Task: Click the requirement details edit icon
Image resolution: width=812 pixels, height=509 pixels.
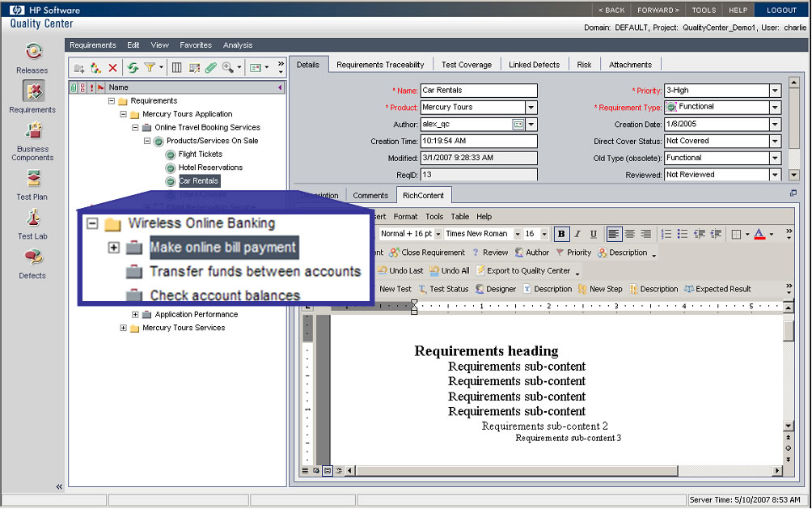Action: coord(194,68)
